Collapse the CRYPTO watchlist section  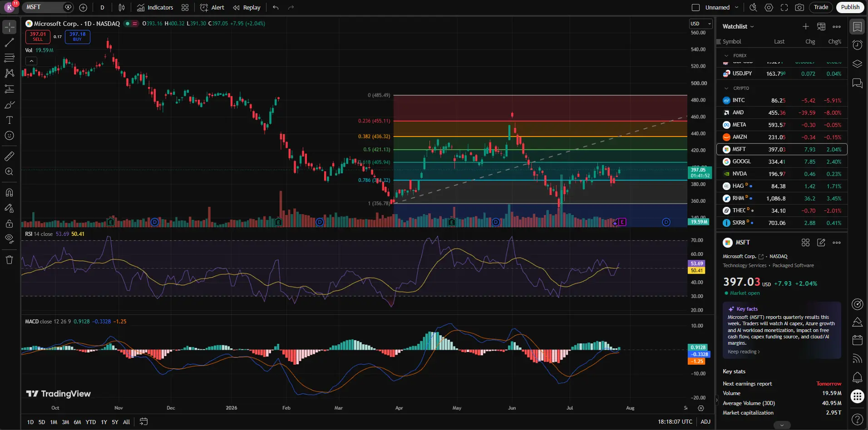726,88
